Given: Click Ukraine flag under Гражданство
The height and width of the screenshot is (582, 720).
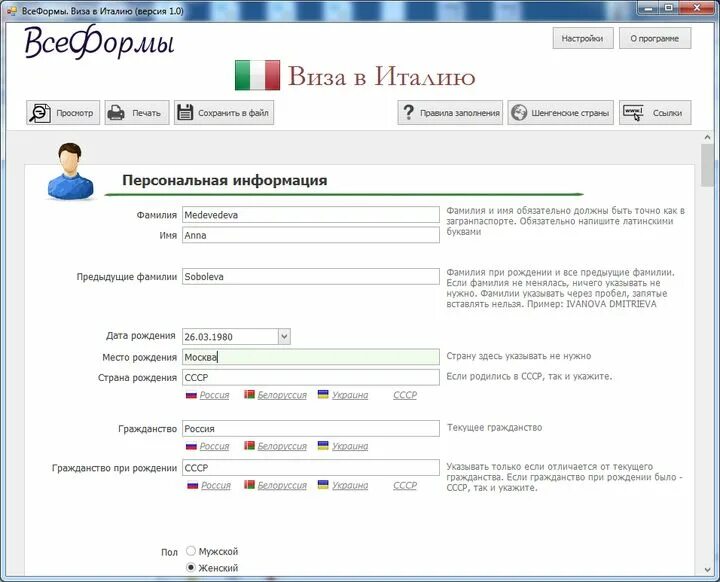Looking at the screenshot, I should point(323,446).
